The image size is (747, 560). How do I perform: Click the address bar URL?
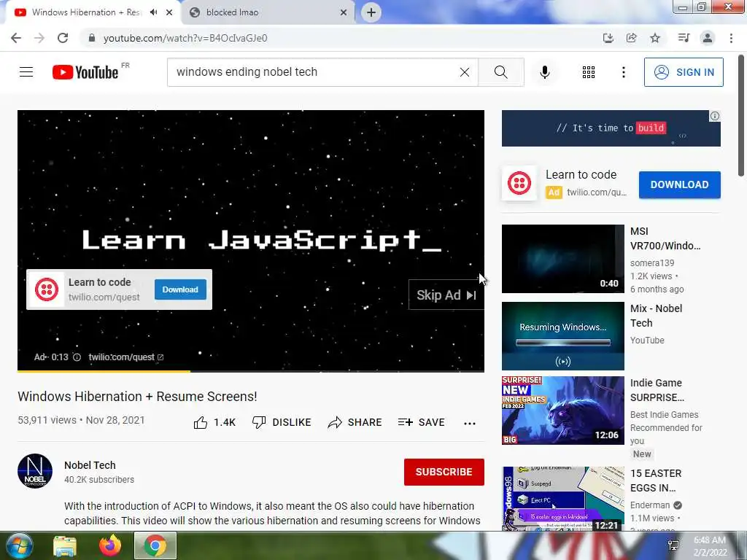pos(185,38)
